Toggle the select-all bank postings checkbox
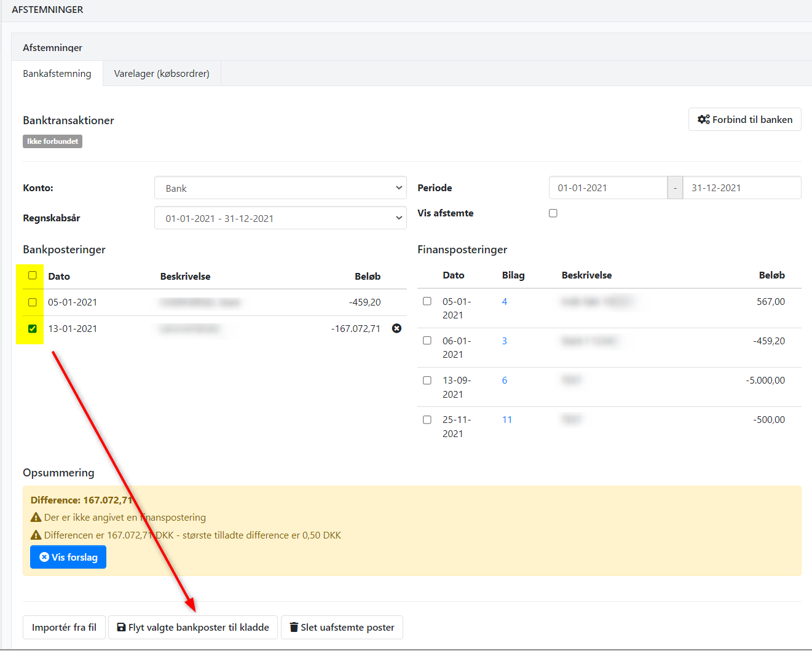 (x=33, y=275)
